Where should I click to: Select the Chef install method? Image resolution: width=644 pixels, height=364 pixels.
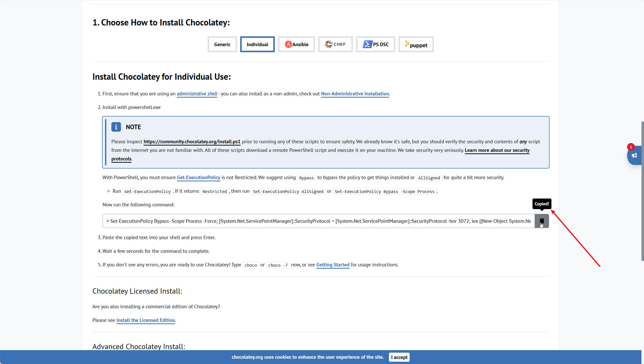coord(335,44)
